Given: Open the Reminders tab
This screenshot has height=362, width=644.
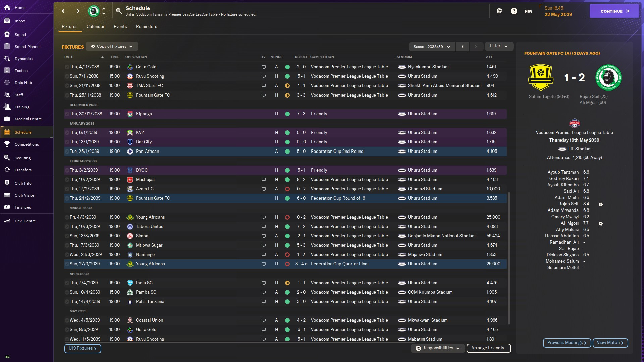Looking at the screenshot, I should pyautogui.click(x=146, y=26).
